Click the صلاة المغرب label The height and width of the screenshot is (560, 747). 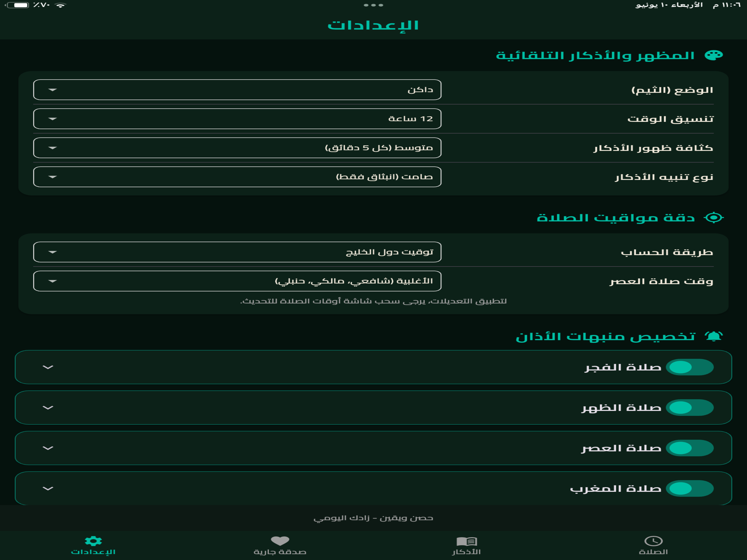coord(616,489)
